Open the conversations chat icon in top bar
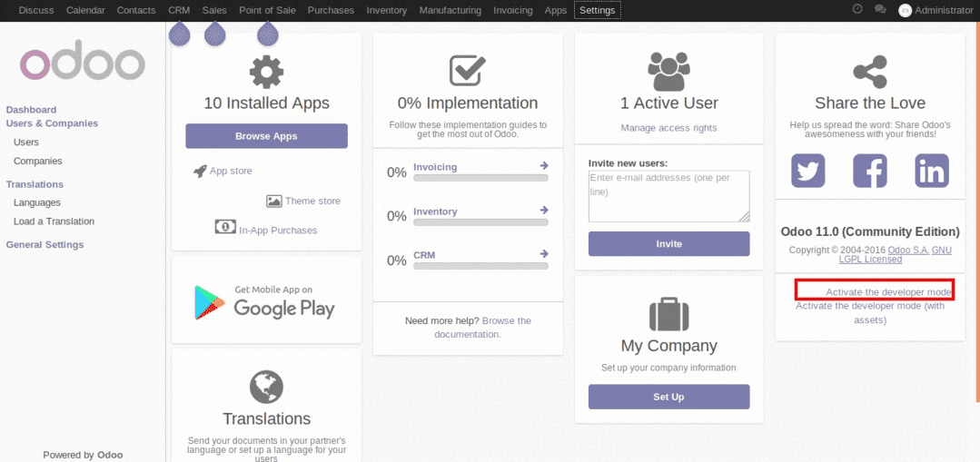Screen dimensions: 980x462 pyautogui.click(x=880, y=9)
